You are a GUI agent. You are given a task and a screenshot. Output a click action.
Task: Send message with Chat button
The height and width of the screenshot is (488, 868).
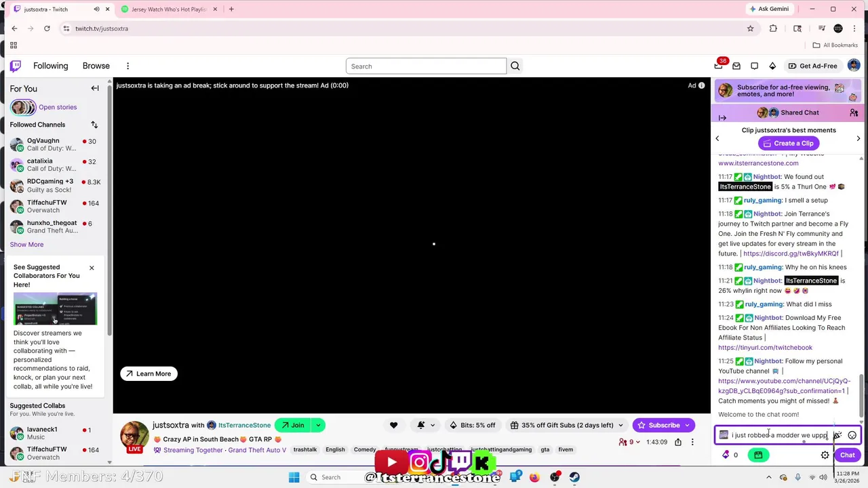point(847,455)
